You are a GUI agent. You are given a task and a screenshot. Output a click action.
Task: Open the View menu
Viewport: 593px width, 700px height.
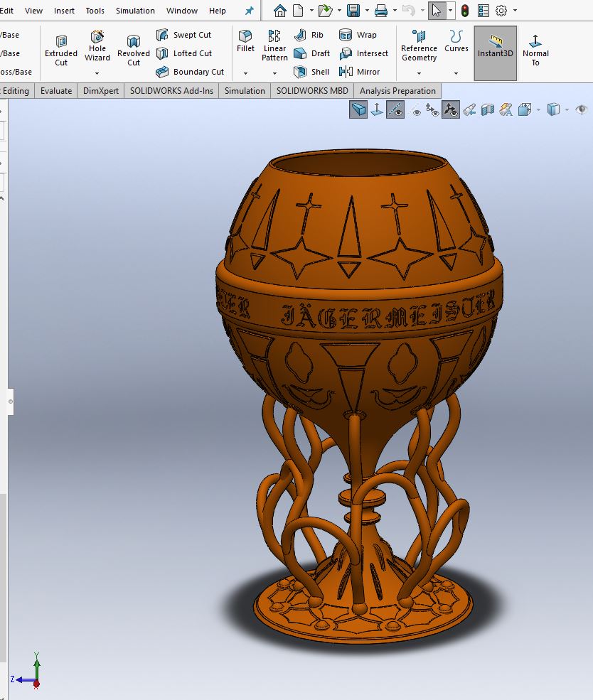pos(33,10)
